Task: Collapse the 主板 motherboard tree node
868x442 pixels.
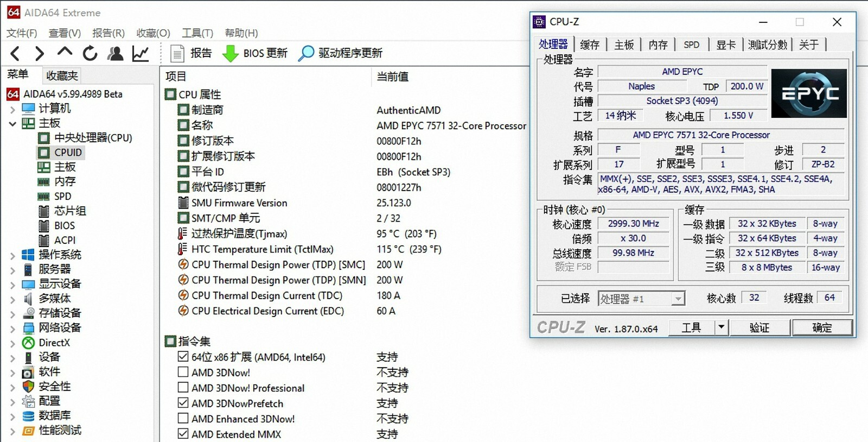Action: tap(12, 124)
